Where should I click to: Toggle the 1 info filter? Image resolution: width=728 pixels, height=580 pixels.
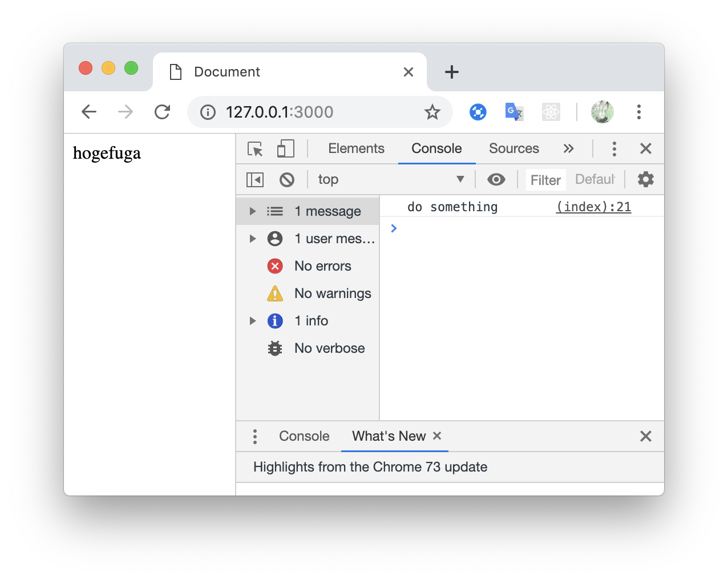click(x=312, y=321)
